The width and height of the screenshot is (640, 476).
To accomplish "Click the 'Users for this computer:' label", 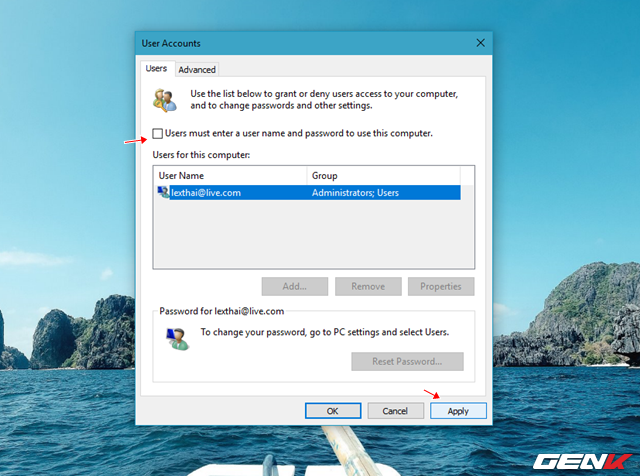I will click(x=201, y=155).
